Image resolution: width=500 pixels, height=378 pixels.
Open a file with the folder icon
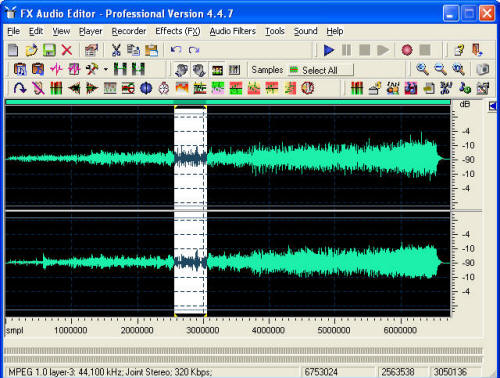coord(31,50)
